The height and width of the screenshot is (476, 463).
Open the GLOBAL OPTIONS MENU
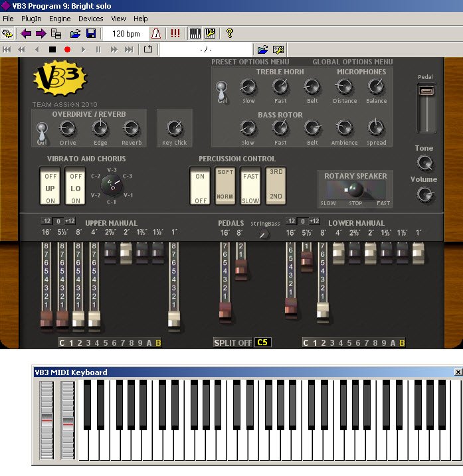click(353, 62)
